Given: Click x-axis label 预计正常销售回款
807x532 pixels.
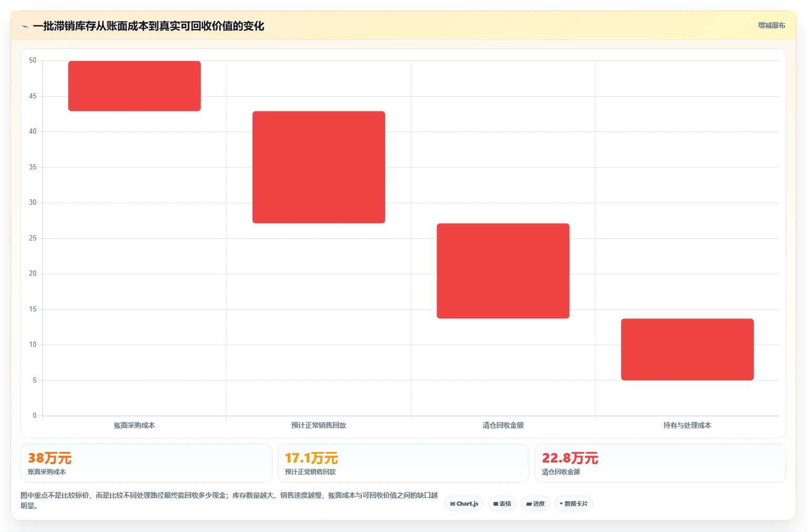Looking at the screenshot, I should click(x=319, y=425).
